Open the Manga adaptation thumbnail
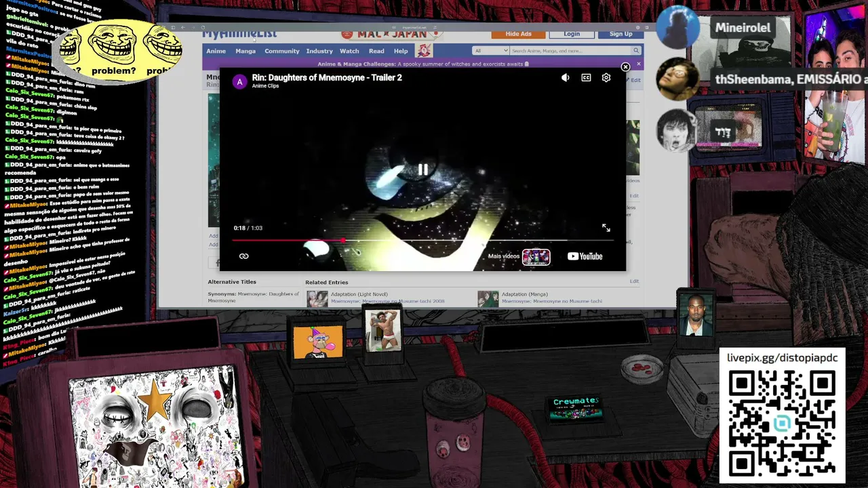 click(488, 299)
